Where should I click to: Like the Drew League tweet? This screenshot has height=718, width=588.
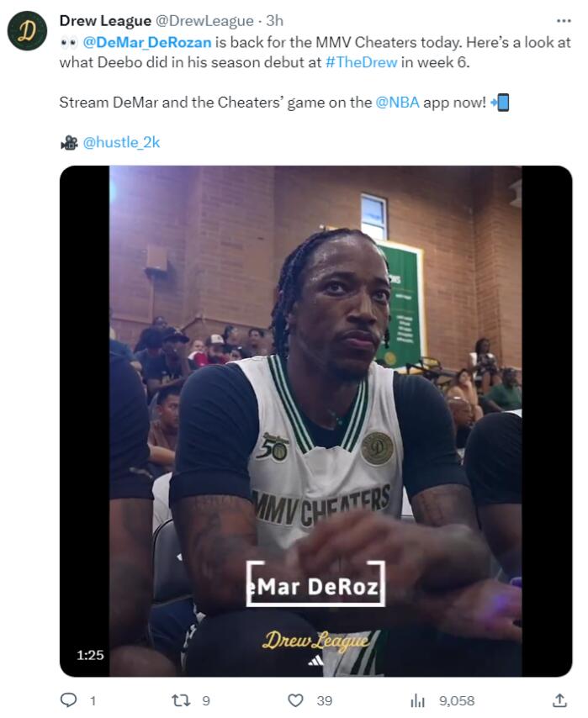tap(295, 700)
